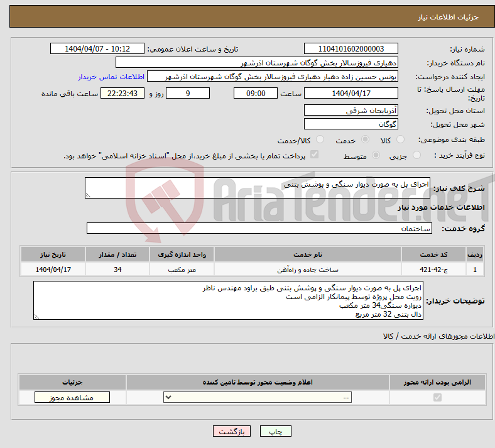Click the تعداد / مقدار column header
This screenshot has width=495, height=448.
[x=117, y=254]
